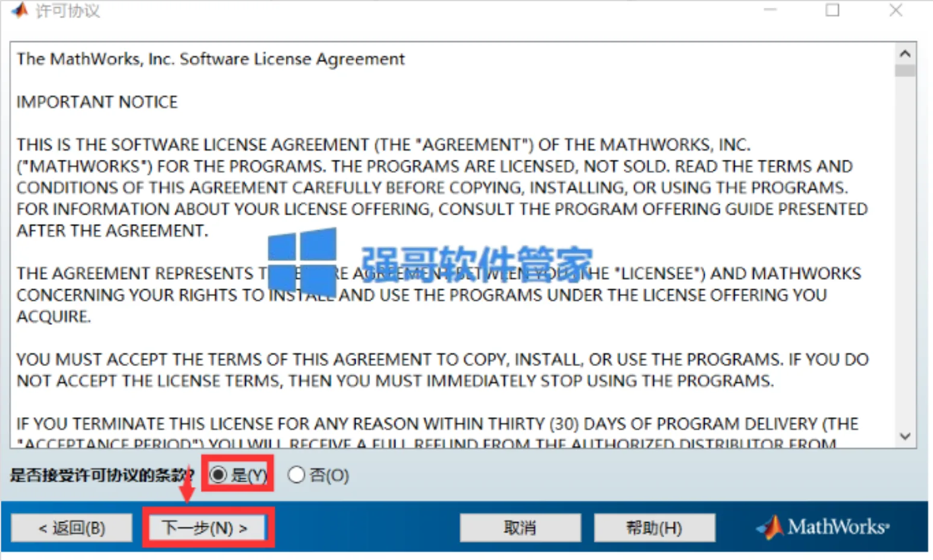Click the line starting 'NOT ACCEPT THE LICENSE TERMS'
This screenshot has width=933, height=560.
395,381
